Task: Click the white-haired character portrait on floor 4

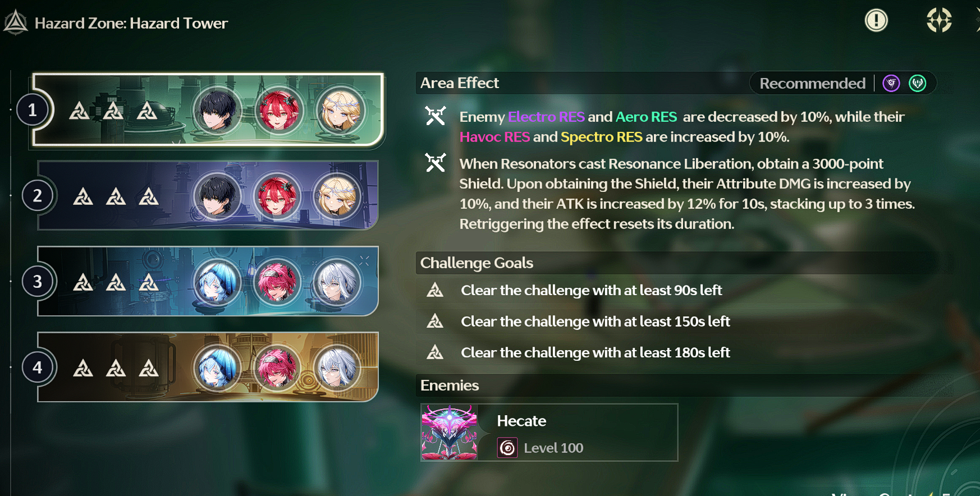Action: coord(337,368)
